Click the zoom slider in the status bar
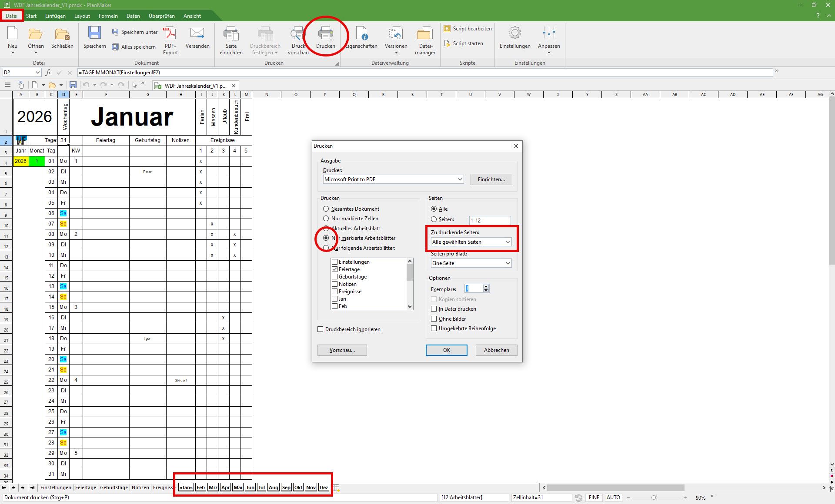The width and height of the screenshot is (835, 504). coord(653,497)
